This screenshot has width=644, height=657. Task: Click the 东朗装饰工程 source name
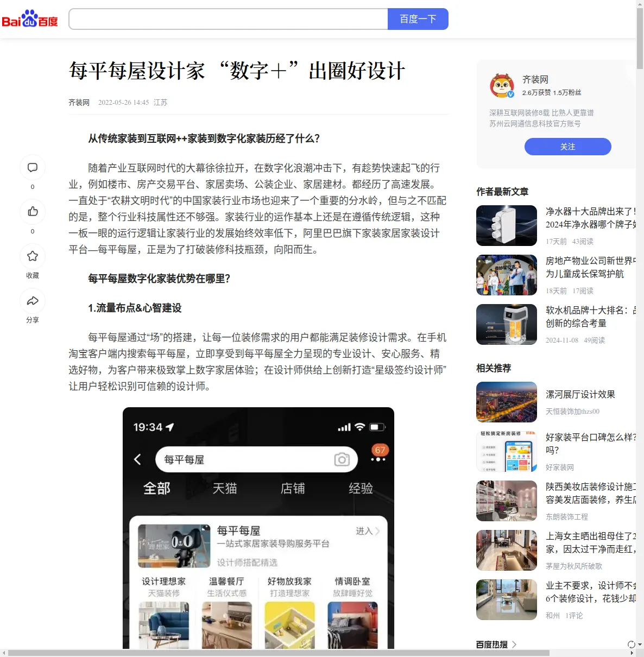click(567, 517)
